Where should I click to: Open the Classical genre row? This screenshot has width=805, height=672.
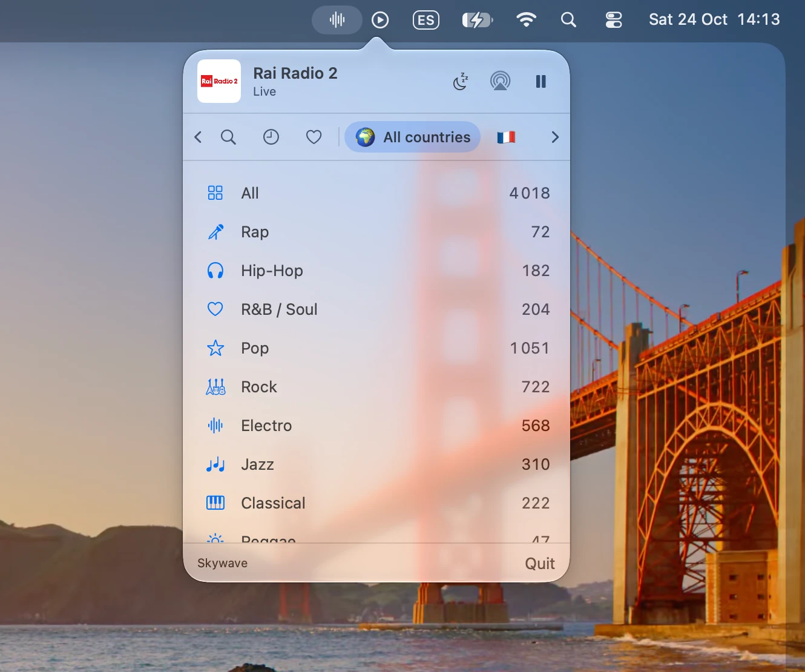376,503
